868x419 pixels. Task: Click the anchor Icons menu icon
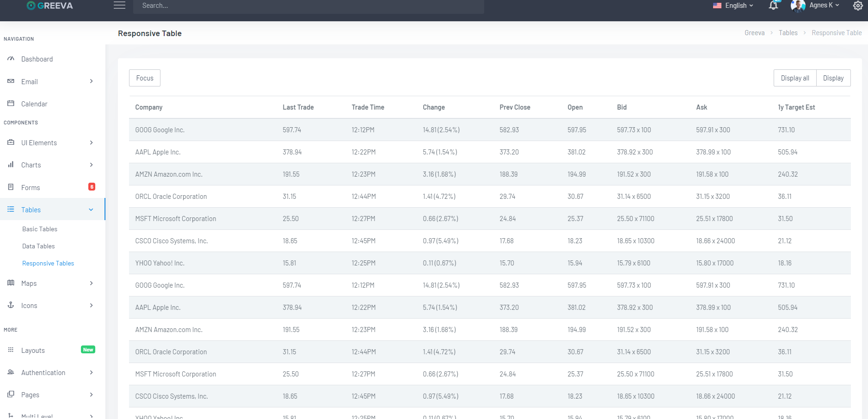(x=11, y=305)
